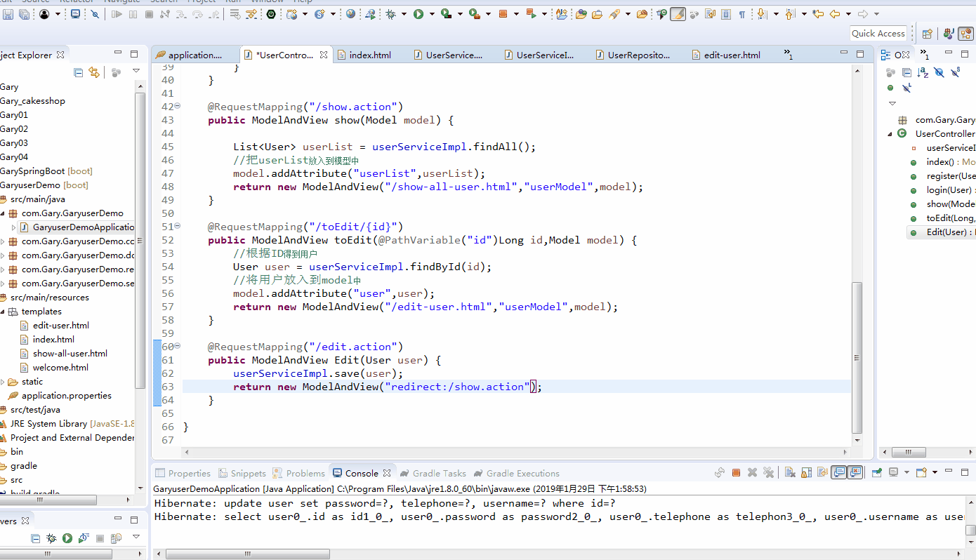Click the editor vertical scrollbar thumb
The image size is (976, 560).
click(856, 358)
